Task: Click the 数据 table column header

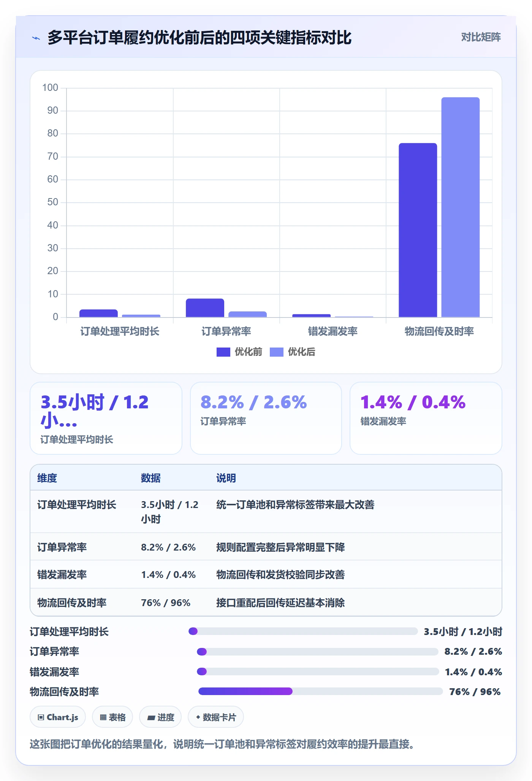Action: pos(151,478)
